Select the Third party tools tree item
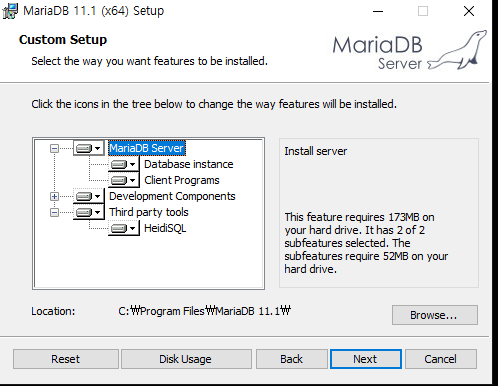Screen dimensions: 498x386 coord(149,212)
